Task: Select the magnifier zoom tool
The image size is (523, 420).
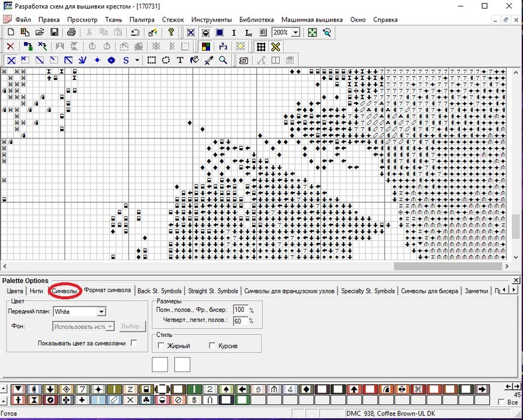Action: tap(223, 60)
